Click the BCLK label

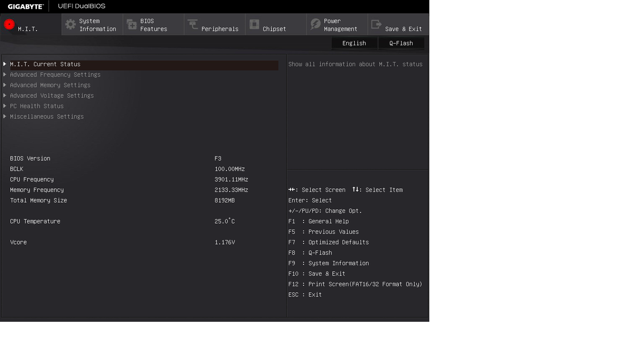click(x=17, y=169)
